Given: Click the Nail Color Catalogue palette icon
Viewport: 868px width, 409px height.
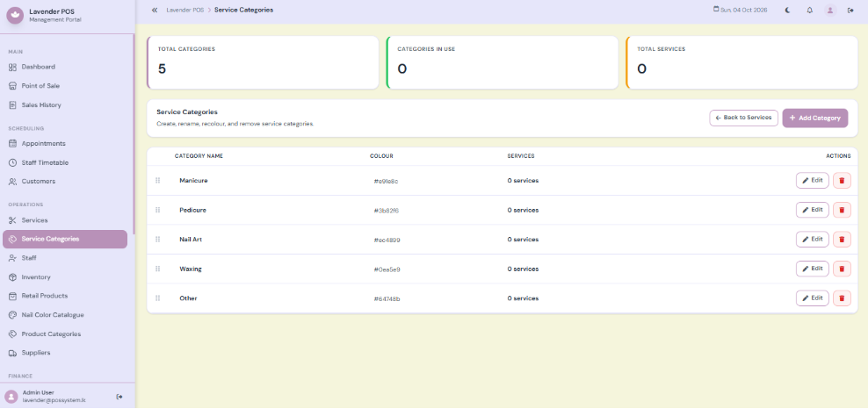Looking at the screenshot, I should pyautogui.click(x=12, y=315).
